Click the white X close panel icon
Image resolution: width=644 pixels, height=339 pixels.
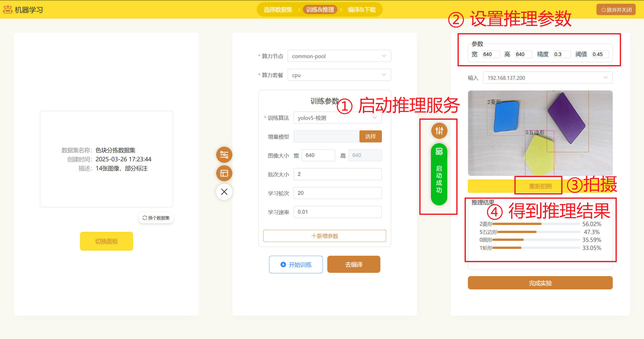coord(224,192)
